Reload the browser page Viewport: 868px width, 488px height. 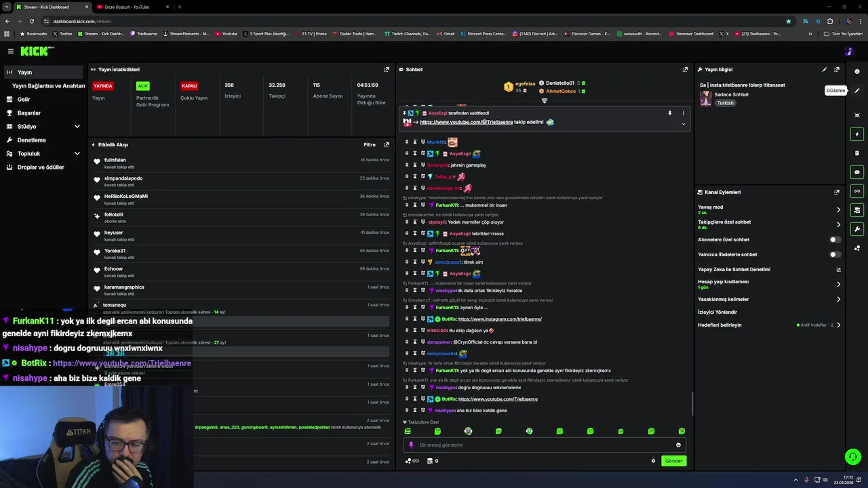click(31, 21)
